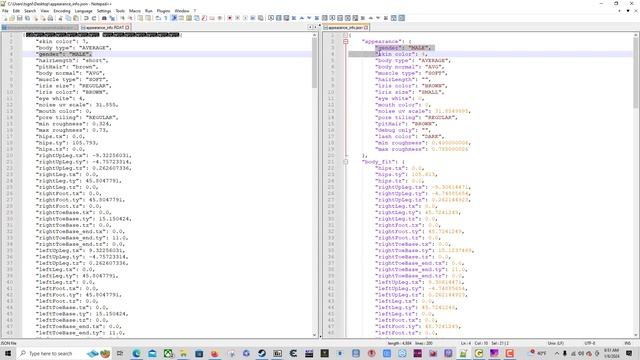The image size is (640, 360).
Task: Click the UTF-8 encoding status bar field
Action: pos(589,343)
